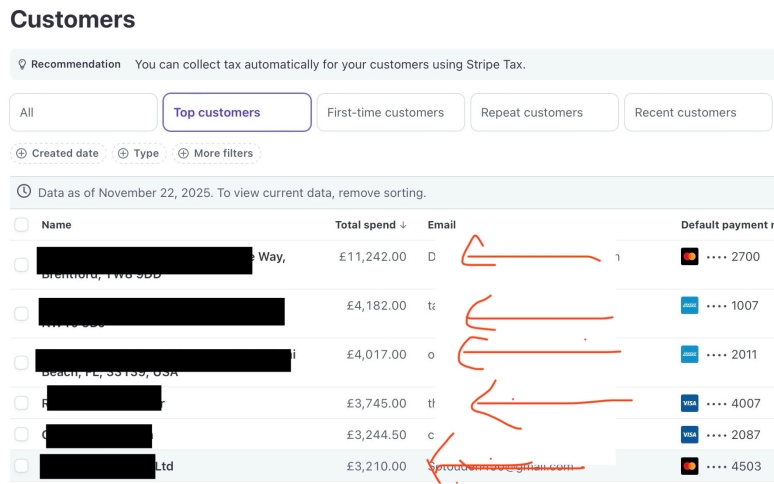
Task: Click the Amex card icon ending 1007
Action: [x=689, y=306]
